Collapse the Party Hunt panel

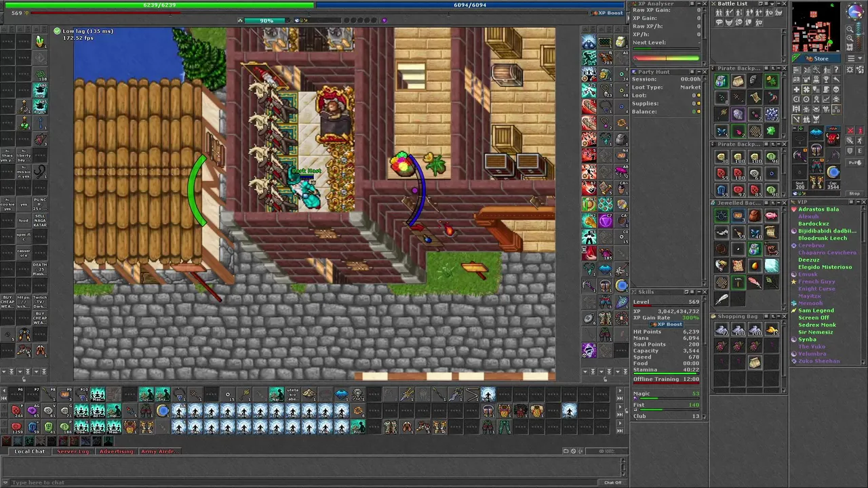point(699,72)
